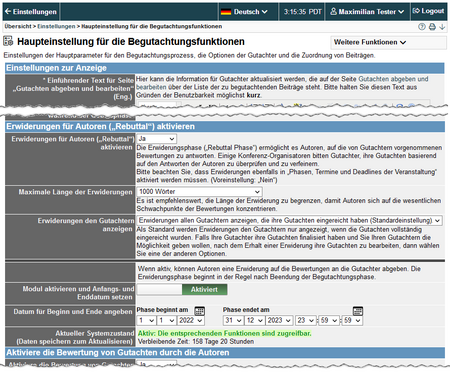The image size is (450, 373).
Task: Click the Übersicht breadcrumb link
Action: [18, 26]
